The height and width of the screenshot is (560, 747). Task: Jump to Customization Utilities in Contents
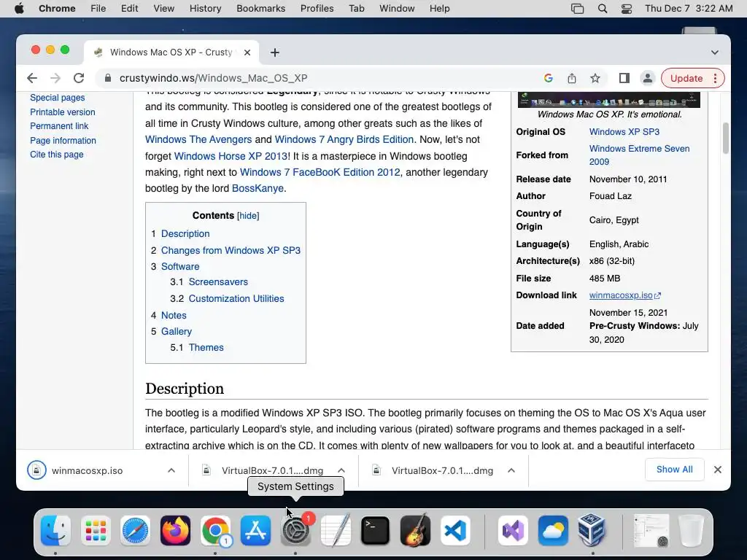(236, 298)
